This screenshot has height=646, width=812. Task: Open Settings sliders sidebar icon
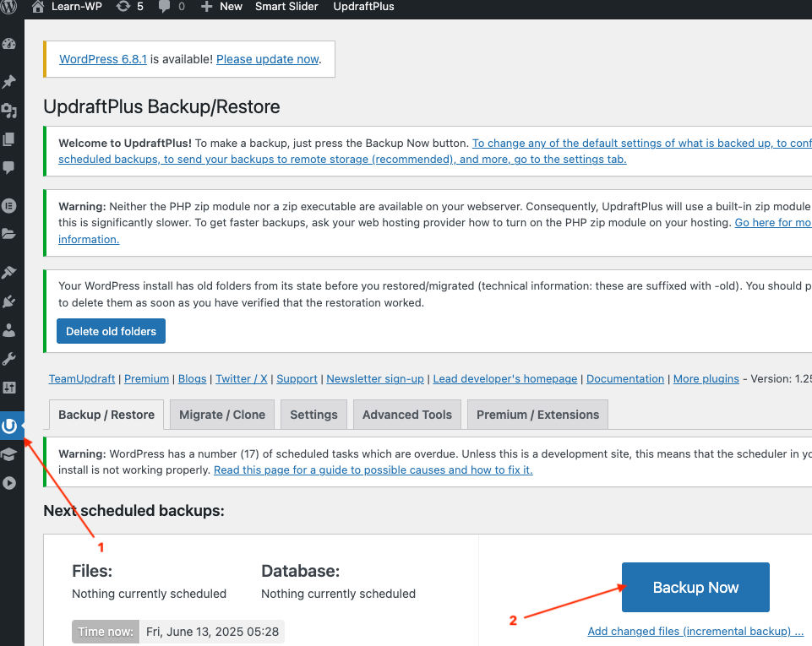tap(9, 388)
